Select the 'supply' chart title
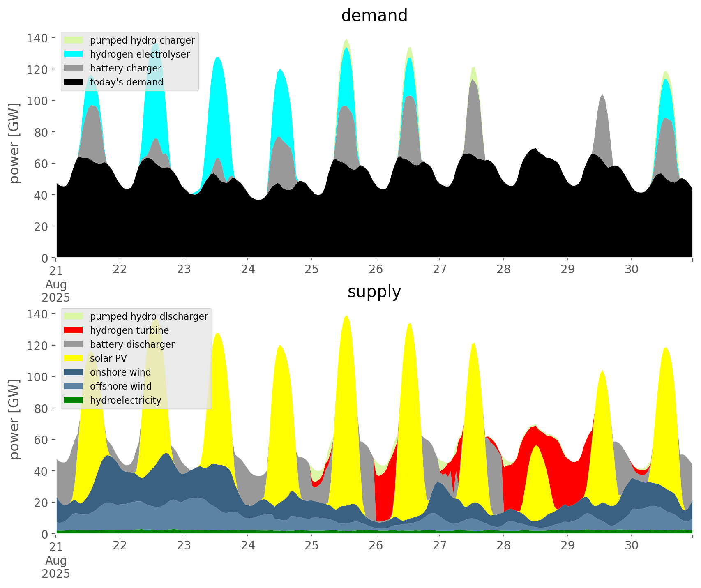701x588 pixels. (x=374, y=292)
